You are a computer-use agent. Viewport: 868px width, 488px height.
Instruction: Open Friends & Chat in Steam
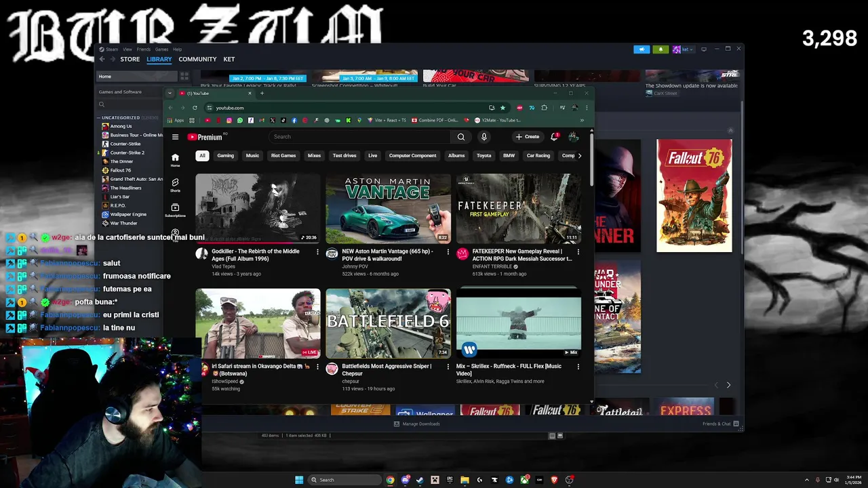720,424
